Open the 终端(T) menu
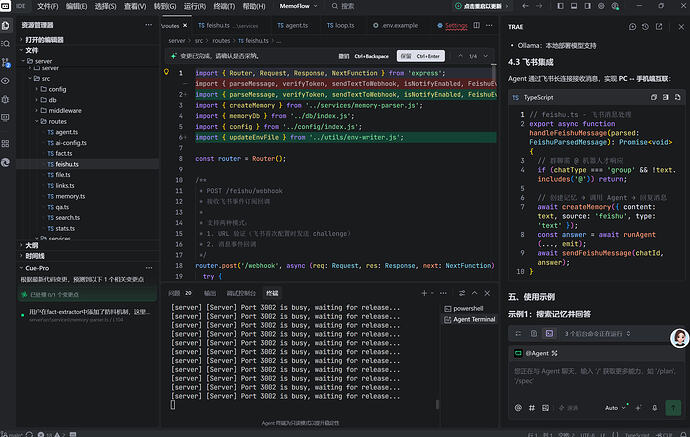690x437 pixels. click(224, 6)
